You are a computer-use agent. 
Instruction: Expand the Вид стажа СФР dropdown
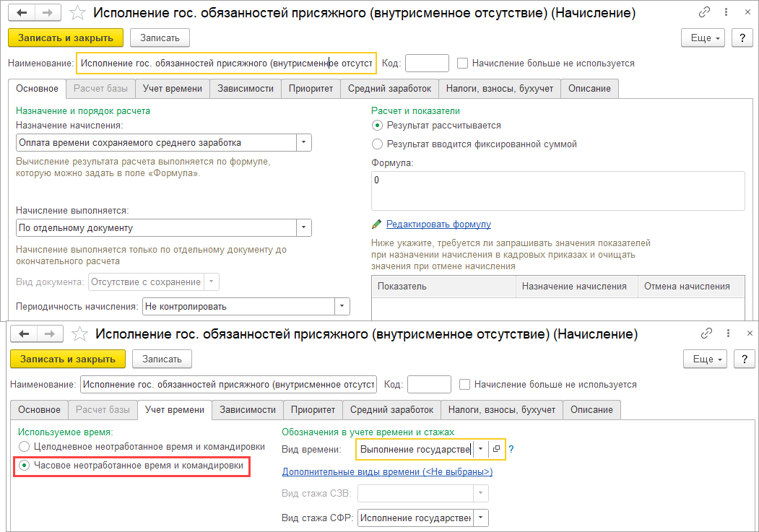click(x=481, y=518)
